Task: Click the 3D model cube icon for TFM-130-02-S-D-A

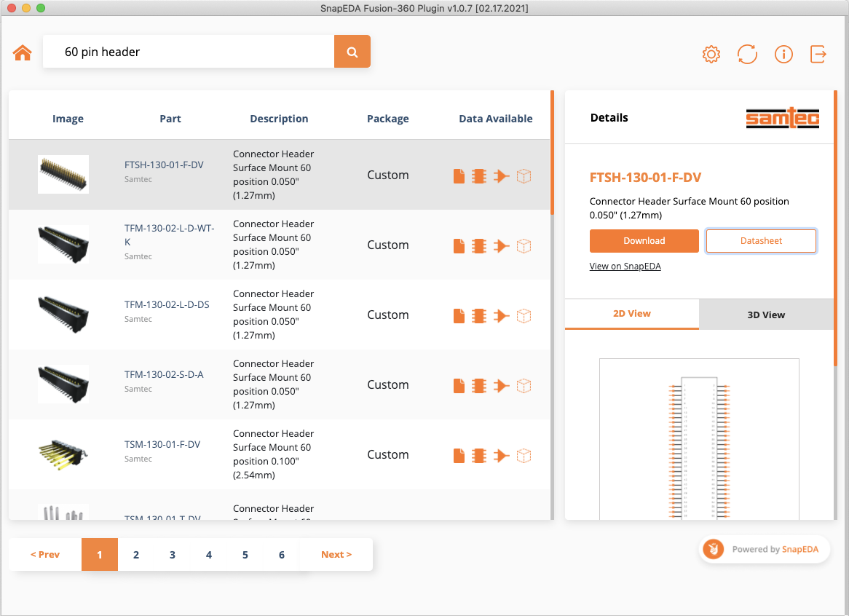Action: click(x=524, y=385)
